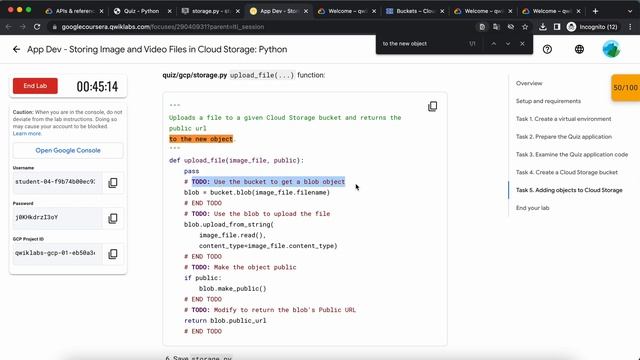Copy the code block to clipboard
Image resolution: width=640 pixels, height=360 pixels.
(x=433, y=107)
